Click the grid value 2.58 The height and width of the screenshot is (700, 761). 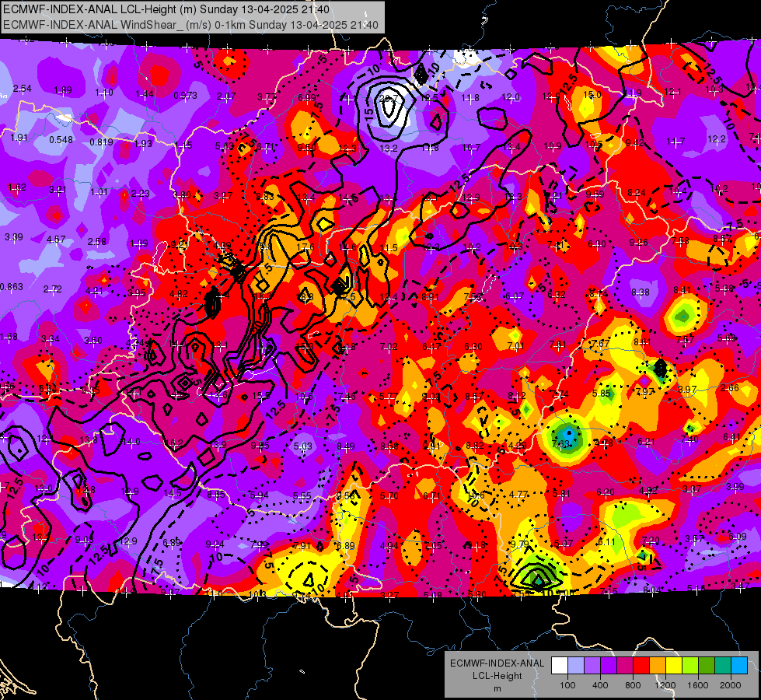click(x=97, y=241)
